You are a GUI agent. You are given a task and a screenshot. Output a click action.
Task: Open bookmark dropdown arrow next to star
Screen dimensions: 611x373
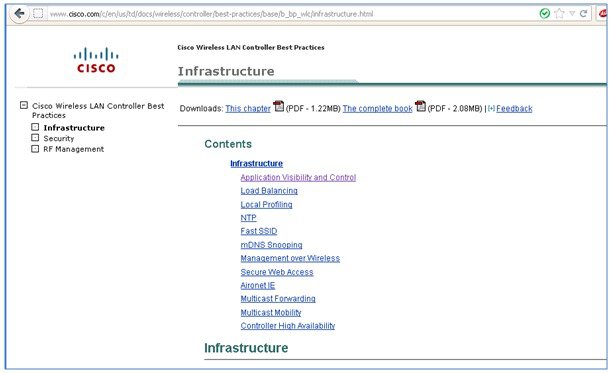(572, 14)
